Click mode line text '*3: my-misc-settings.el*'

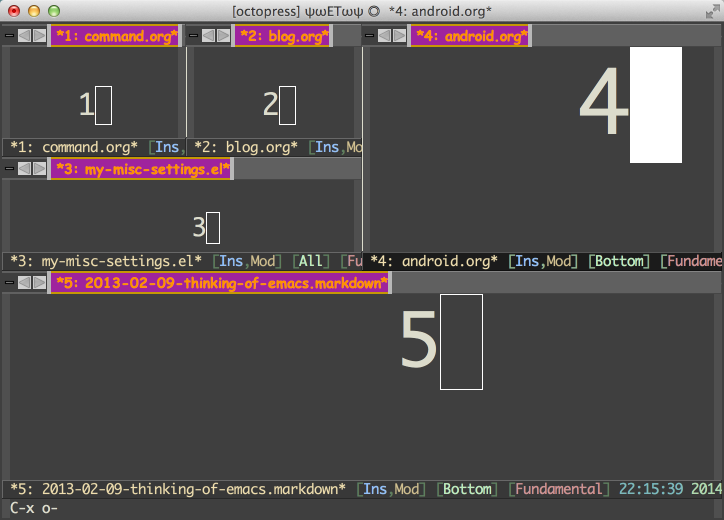coord(106,261)
